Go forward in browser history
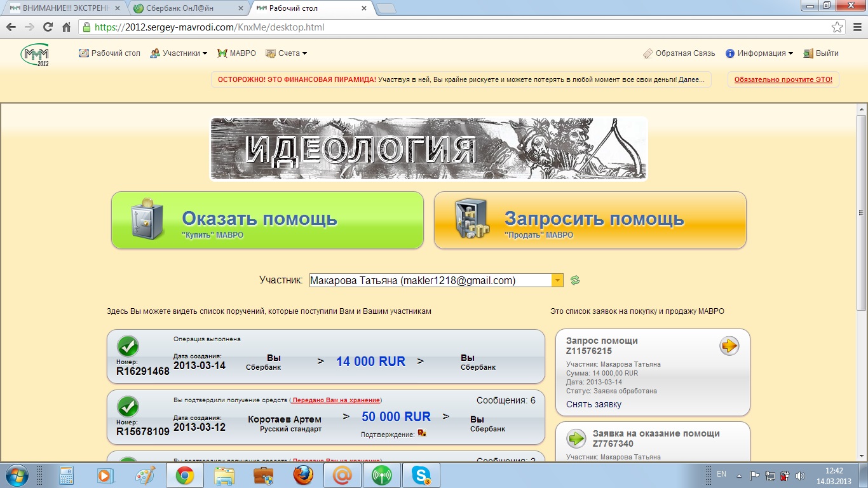The height and width of the screenshot is (488, 868). point(29,27)
